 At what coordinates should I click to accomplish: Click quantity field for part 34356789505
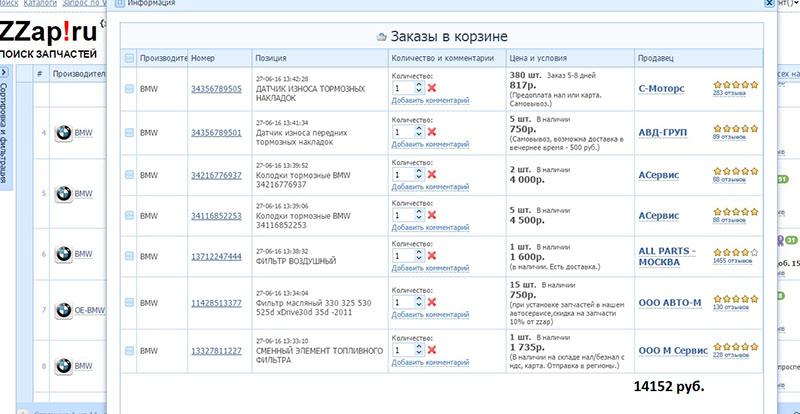coord(404,88)
